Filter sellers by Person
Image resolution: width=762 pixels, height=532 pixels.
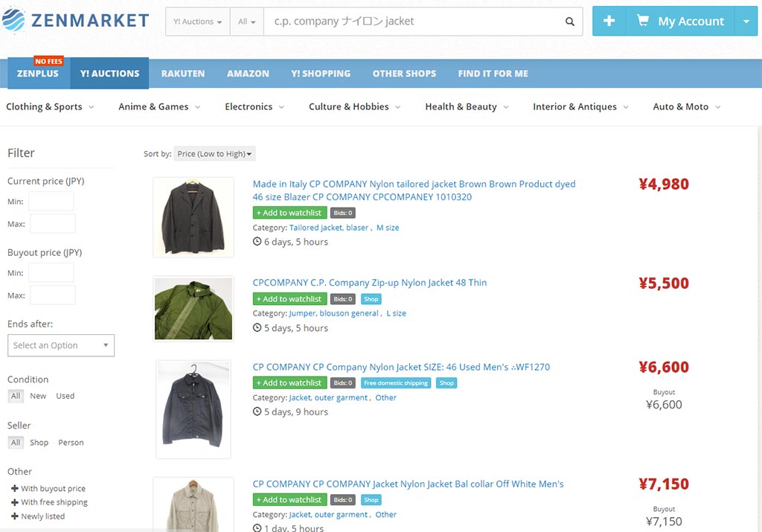coord(71,442)
